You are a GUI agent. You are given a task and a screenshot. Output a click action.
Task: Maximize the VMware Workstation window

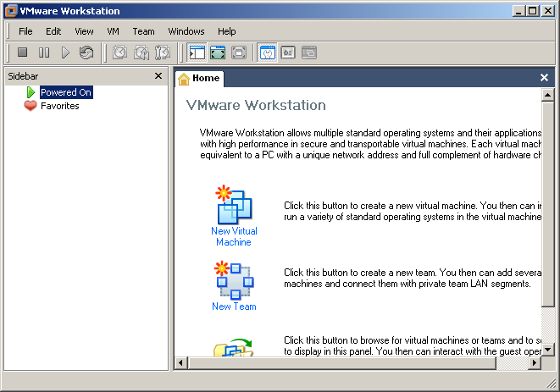tap(533, 11)
